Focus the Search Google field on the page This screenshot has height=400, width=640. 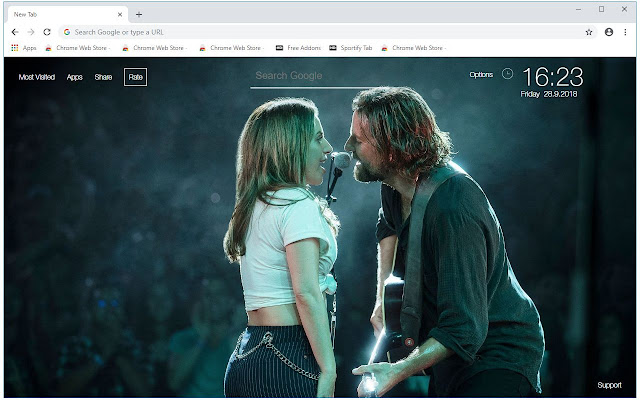[x=314, y=76]
